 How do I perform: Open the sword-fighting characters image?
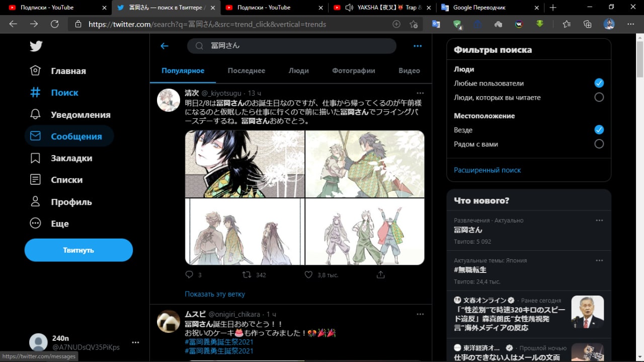tap(365, 164)
